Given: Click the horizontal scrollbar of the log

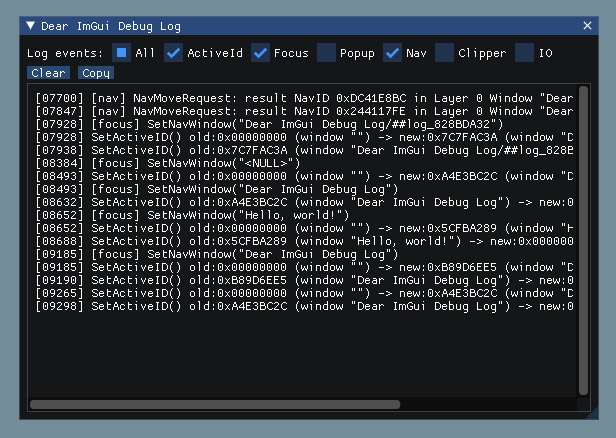Looking at the screenshot, I should pos(215,405).
